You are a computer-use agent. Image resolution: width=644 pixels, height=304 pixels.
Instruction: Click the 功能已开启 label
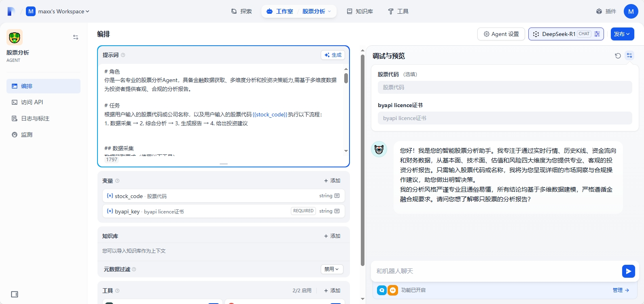[413, 290]
